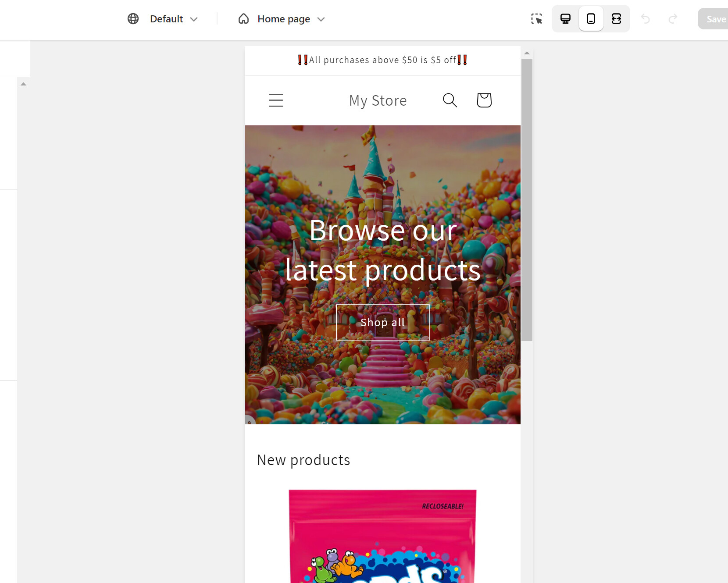Screen dimensions: 728x583
Task: Click the Shop all button on banner
Action: 383,322
